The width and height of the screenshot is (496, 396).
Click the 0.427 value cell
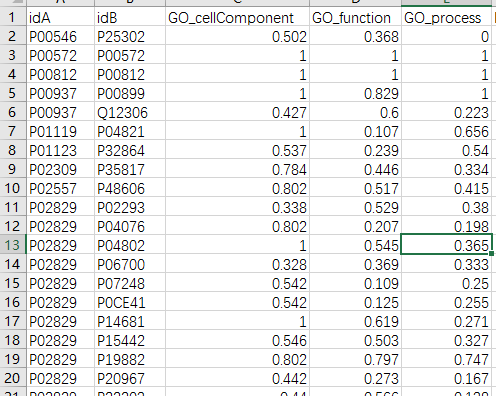[x=237, y=112]
